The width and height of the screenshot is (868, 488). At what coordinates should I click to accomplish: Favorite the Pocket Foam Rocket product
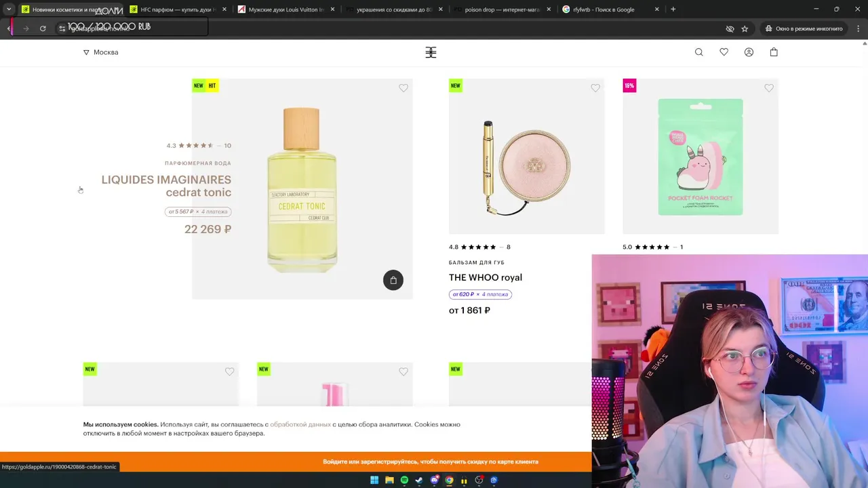[769, 88]
